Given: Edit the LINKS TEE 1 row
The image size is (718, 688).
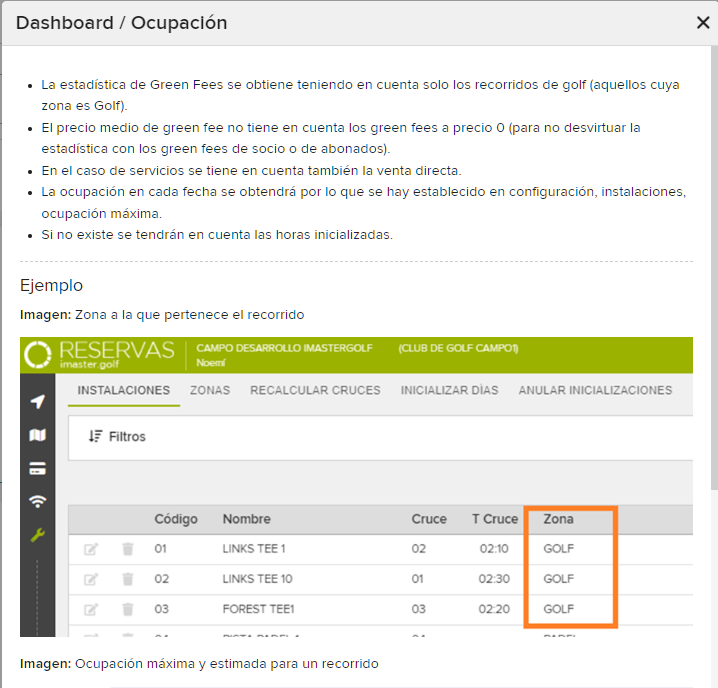Looking at the screenshot, I should click(x=91, y=549).
